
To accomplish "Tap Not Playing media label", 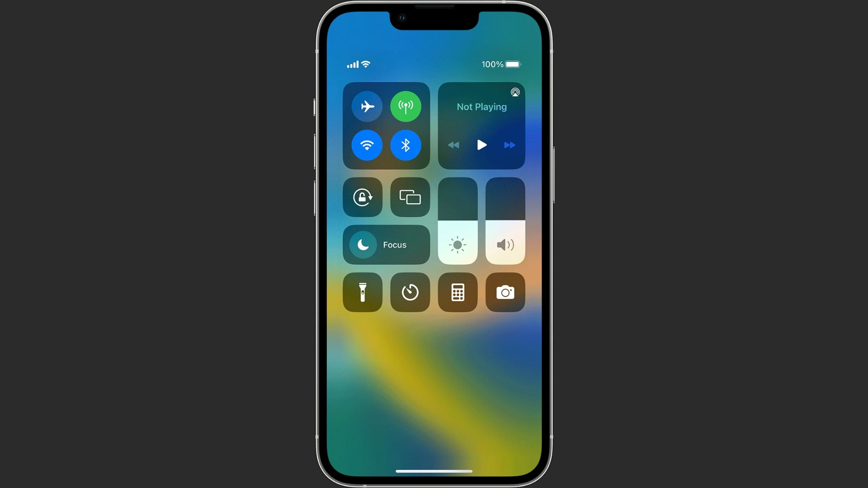I will coord(481,106).
